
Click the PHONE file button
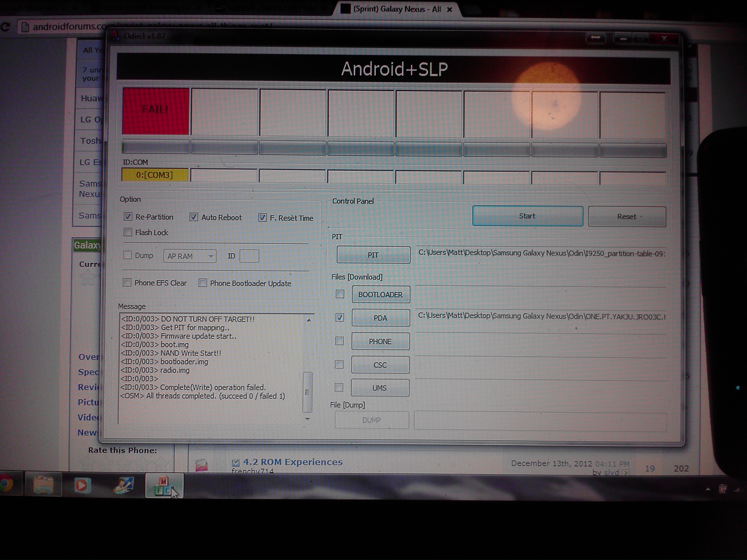380,341
